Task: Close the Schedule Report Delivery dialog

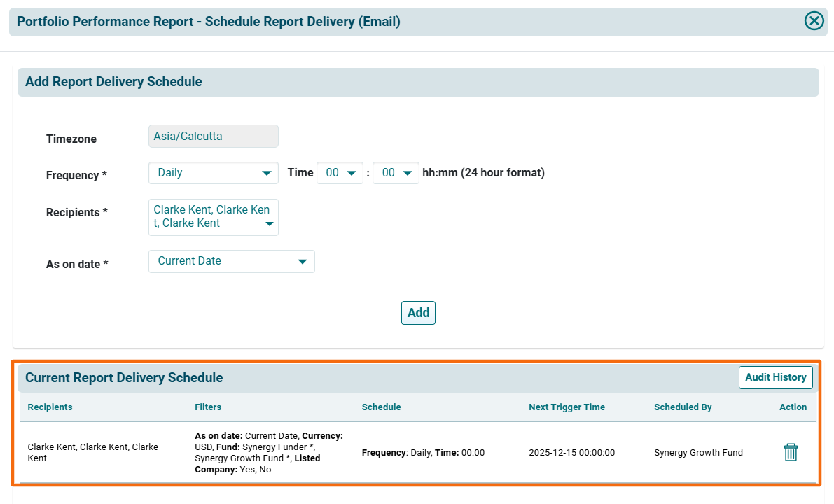Action: tap(814, 21)
